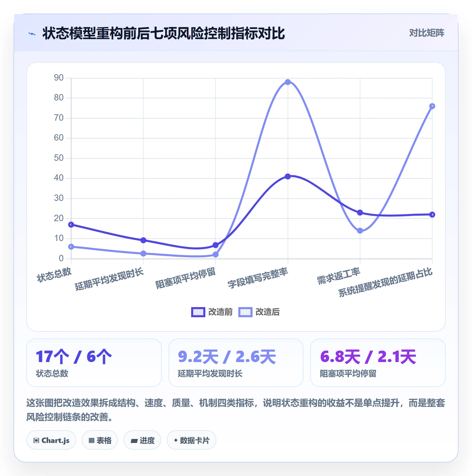Click the x-axis label 阻塞项平均停留
The height and width of the screenshot is (476, 472).
point(185,278)
